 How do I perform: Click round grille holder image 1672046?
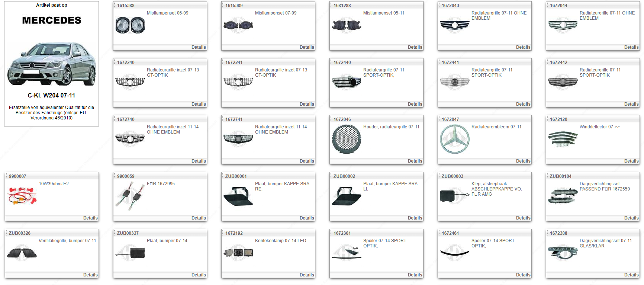point(347,139)
